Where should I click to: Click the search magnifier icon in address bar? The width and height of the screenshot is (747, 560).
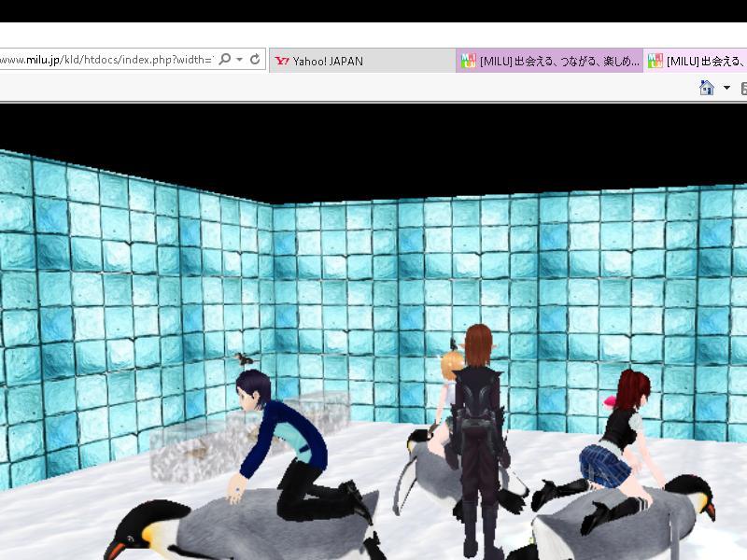click(224, 60)
